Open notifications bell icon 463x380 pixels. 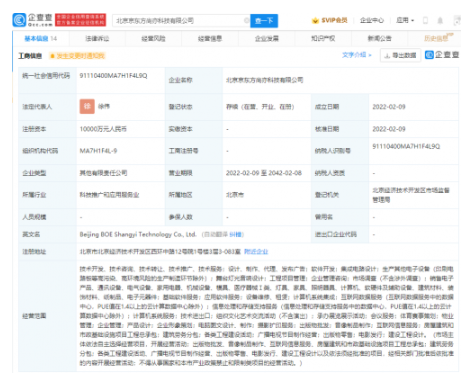(x=440, y=21)
